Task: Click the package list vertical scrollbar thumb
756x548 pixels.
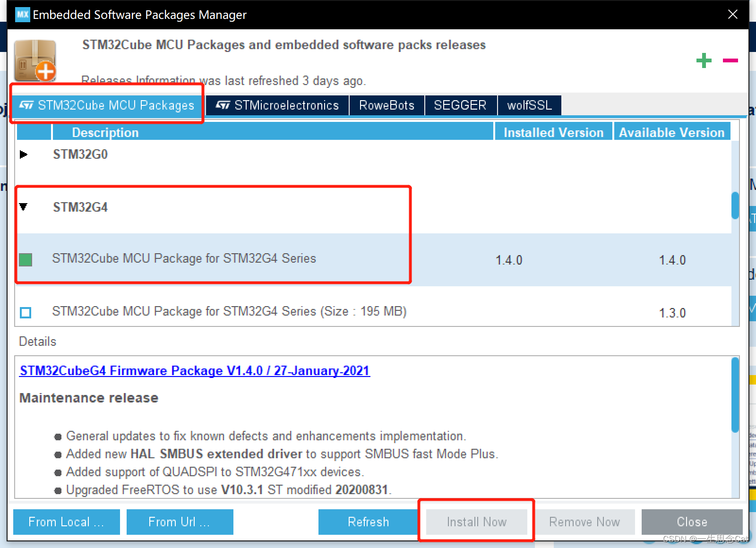Action: (735, 205)
